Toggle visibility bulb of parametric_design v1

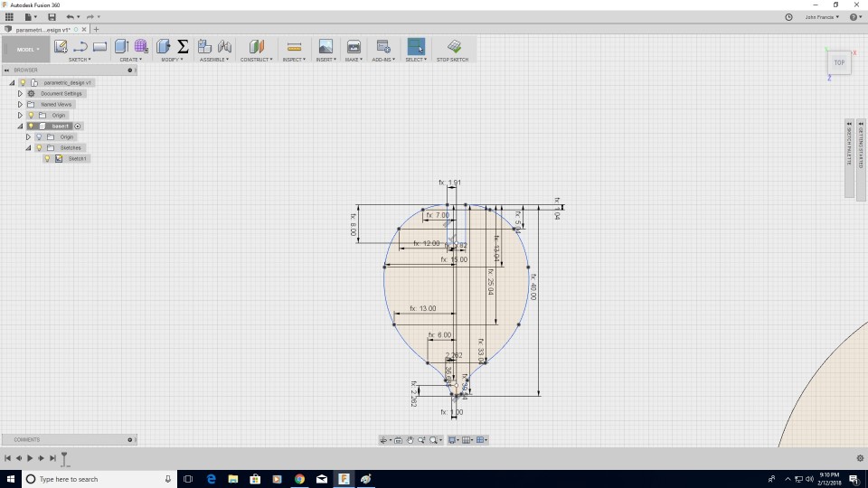click(23, 82)
